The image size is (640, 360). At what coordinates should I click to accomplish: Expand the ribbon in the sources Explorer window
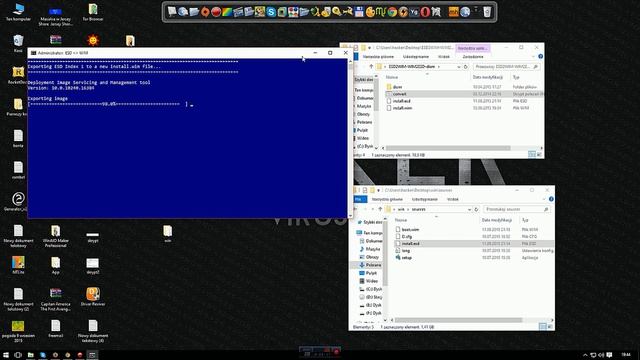click(x=544, y=199)
